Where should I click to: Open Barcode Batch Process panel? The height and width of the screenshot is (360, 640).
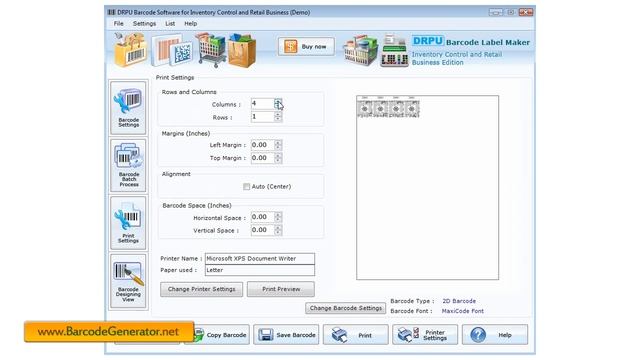coord(128,165)
